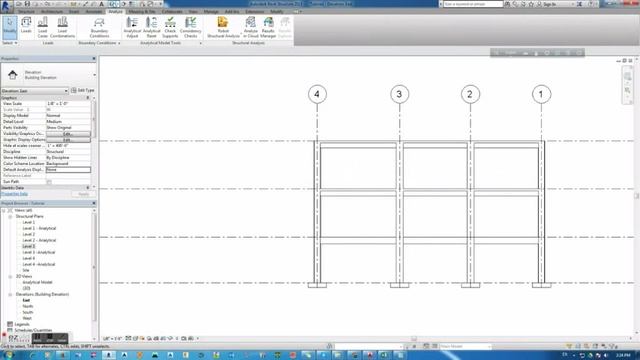Open the Site plan view
Viewport: 640px width, 360px height.
(x=26, y=270)
